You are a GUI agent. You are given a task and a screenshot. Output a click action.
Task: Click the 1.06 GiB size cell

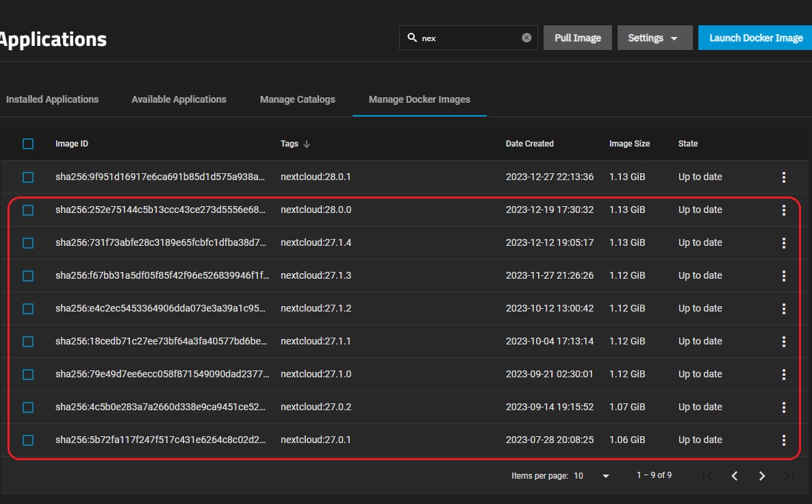tap(627, 439)
